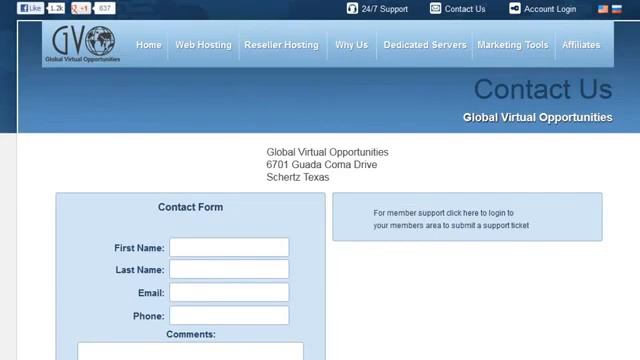Viewport: 640px width, 360px height.
Task: Click the envelope Contact Us icon
Action: (x=436, y=9)
